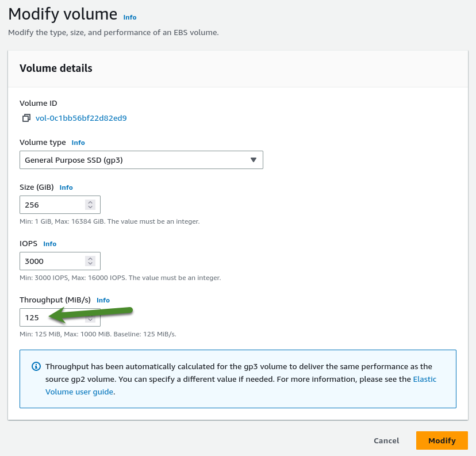The image size is (476, 456).
Task: Open the vol-0c1bb56bf22d82ed9 volume link
Action: point(81,118)
